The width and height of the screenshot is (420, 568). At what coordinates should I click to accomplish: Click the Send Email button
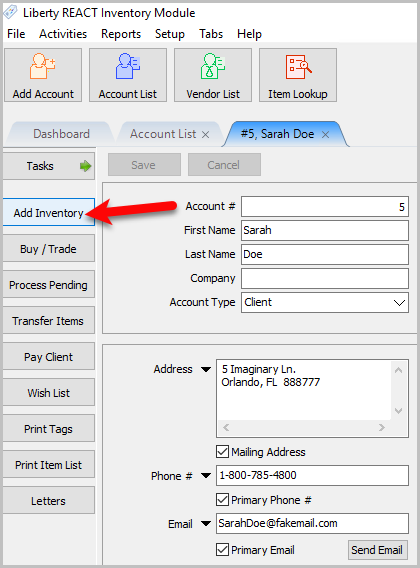click(377, 550)
